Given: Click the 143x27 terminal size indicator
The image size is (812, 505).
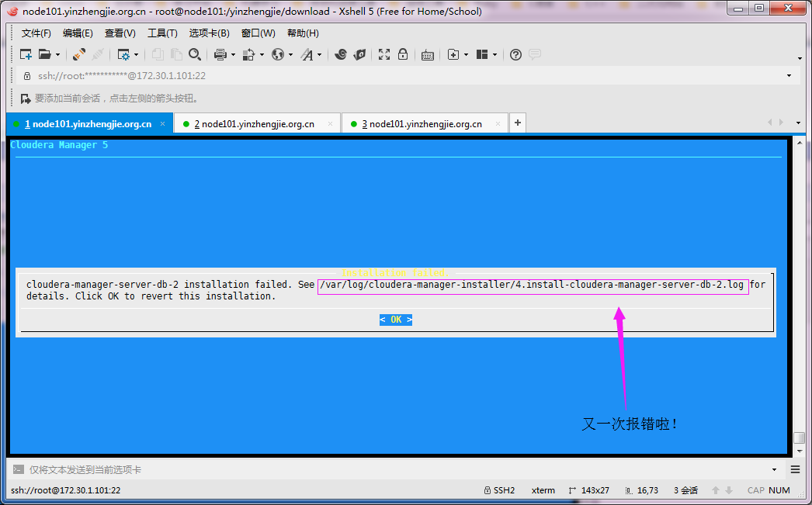Looking at the screenshot, I should pos(588,490).
